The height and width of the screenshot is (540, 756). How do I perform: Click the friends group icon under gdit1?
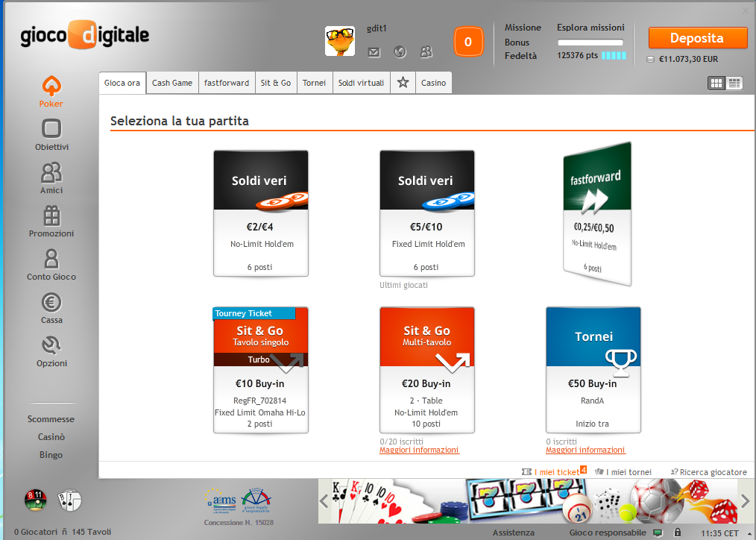pos(426,51)
